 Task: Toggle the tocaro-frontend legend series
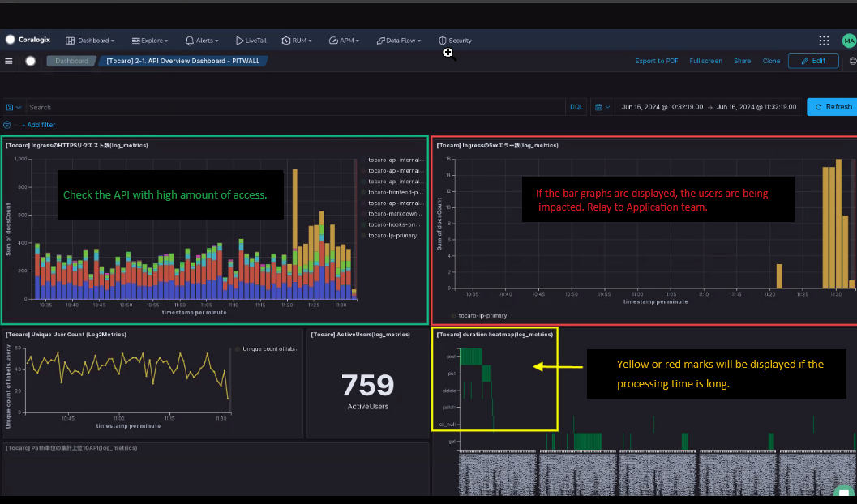(395, 192)
